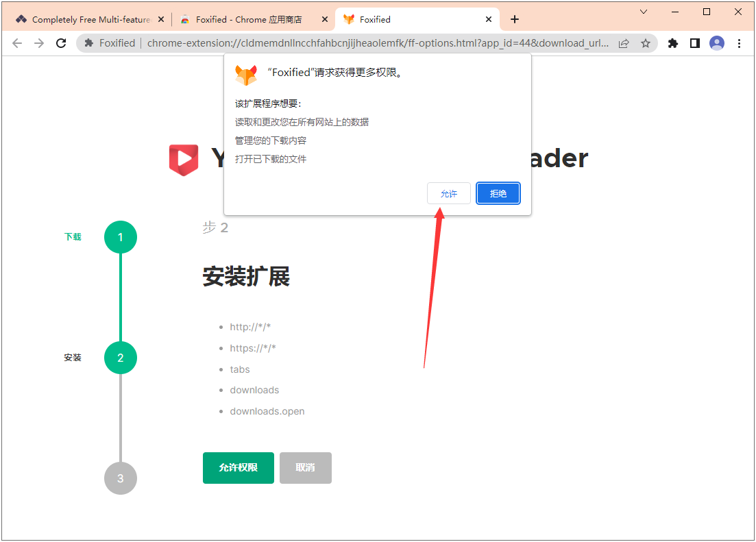Open the share page icon in address bar

pos(624,43)
